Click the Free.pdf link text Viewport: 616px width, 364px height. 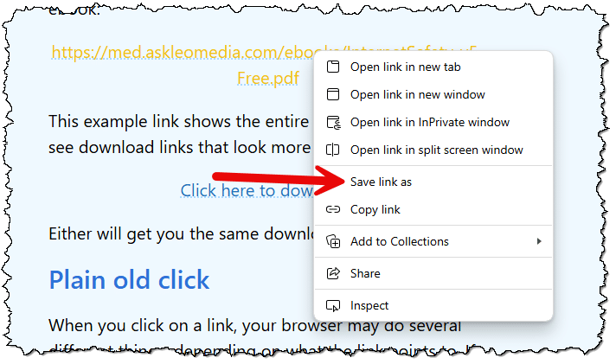268,78
